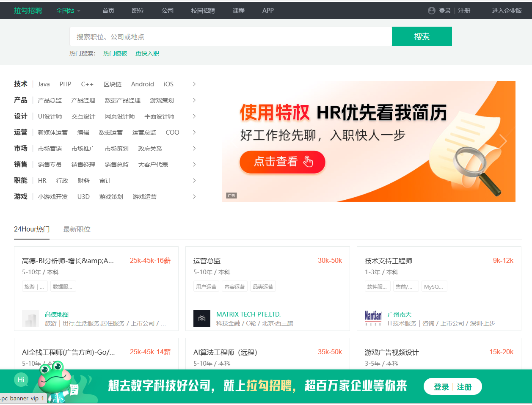Switch to the 最新职位 tab
The height and width of the screenshot is (405, 532).
(77, 229)
